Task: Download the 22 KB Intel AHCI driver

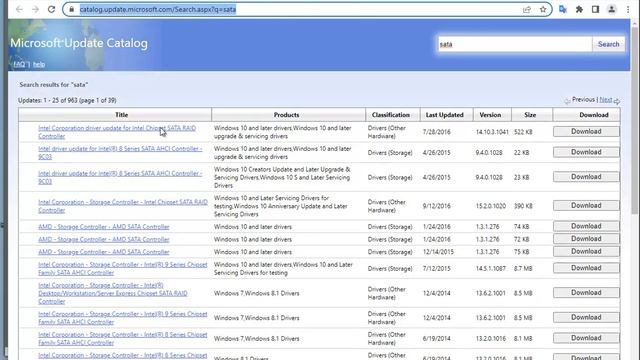Action: tap(586, 152)
